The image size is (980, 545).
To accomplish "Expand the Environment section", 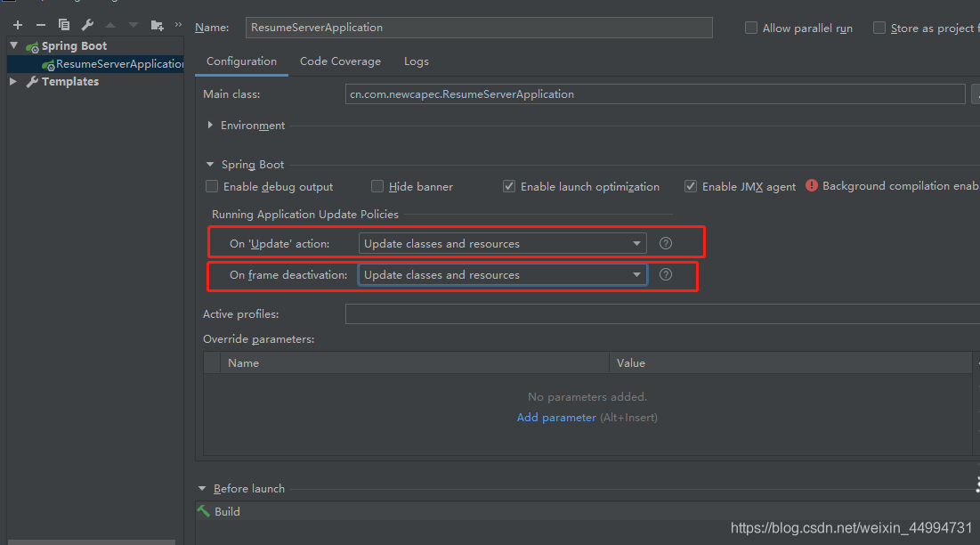I will 211,126.
